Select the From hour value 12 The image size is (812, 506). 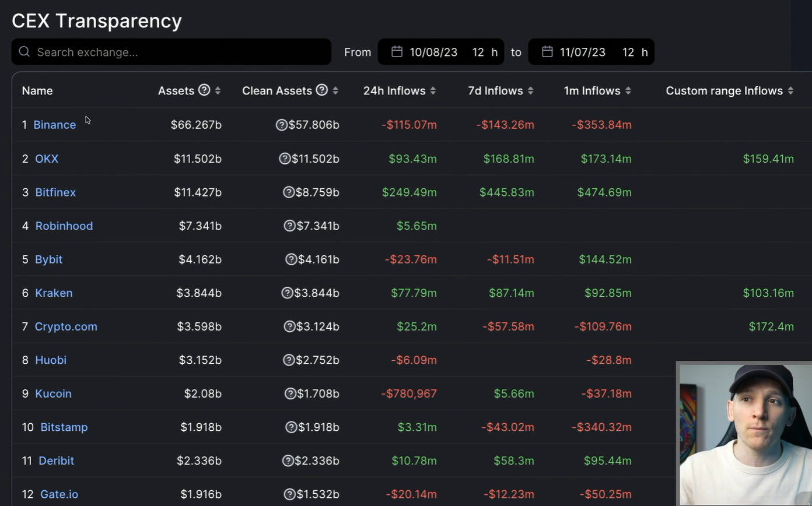point(478,52)
